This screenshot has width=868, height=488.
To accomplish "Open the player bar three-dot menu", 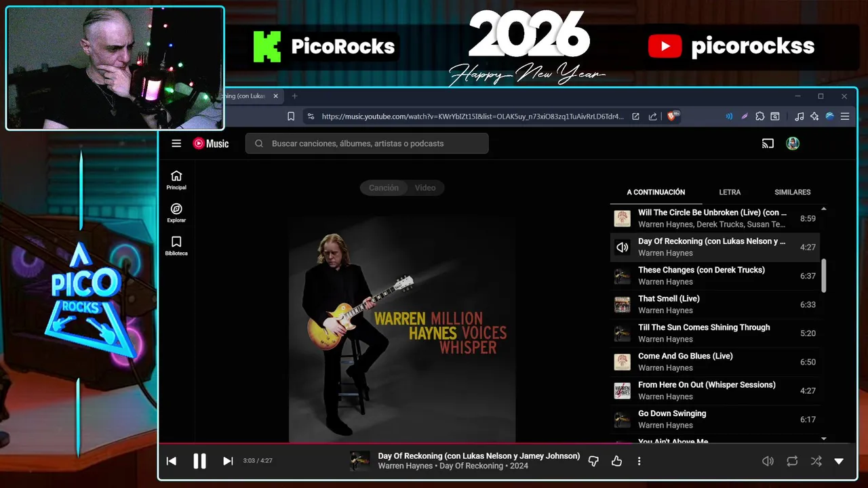I will [639, 461].
